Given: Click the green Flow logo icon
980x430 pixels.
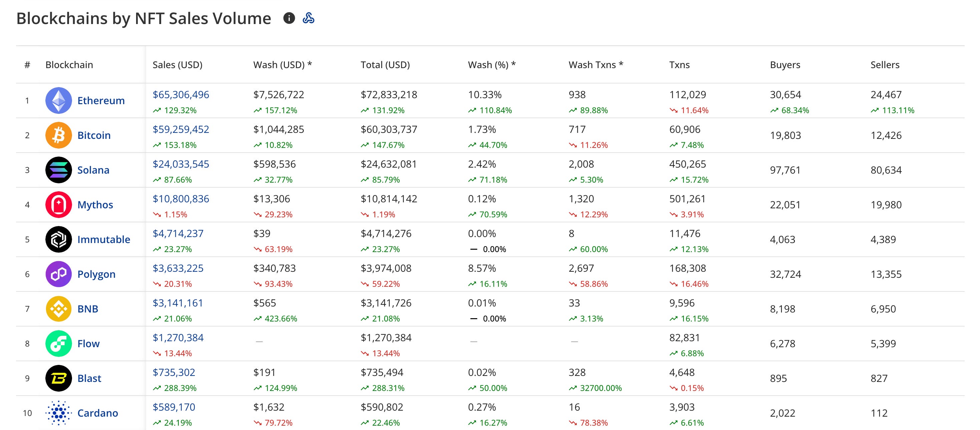Looking at the screenshot, I should (59, 344).
